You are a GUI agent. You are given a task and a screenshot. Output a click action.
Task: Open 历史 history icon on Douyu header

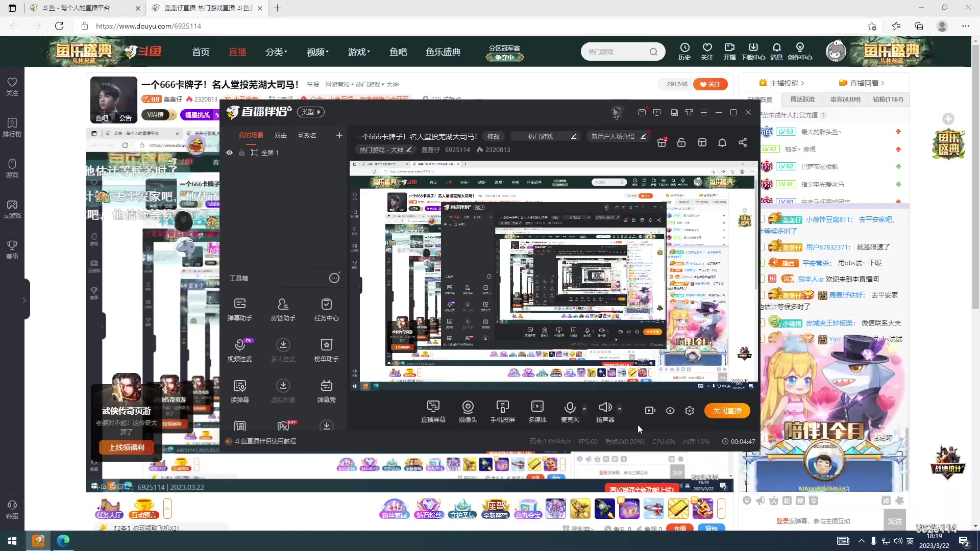click(684, 52)
